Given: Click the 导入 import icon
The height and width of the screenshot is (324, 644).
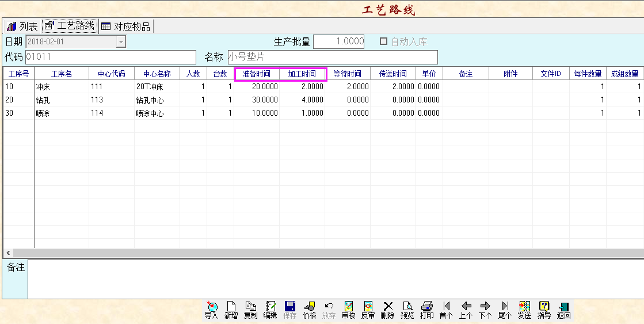Looking at the screenshot, I should click(212, 310).
